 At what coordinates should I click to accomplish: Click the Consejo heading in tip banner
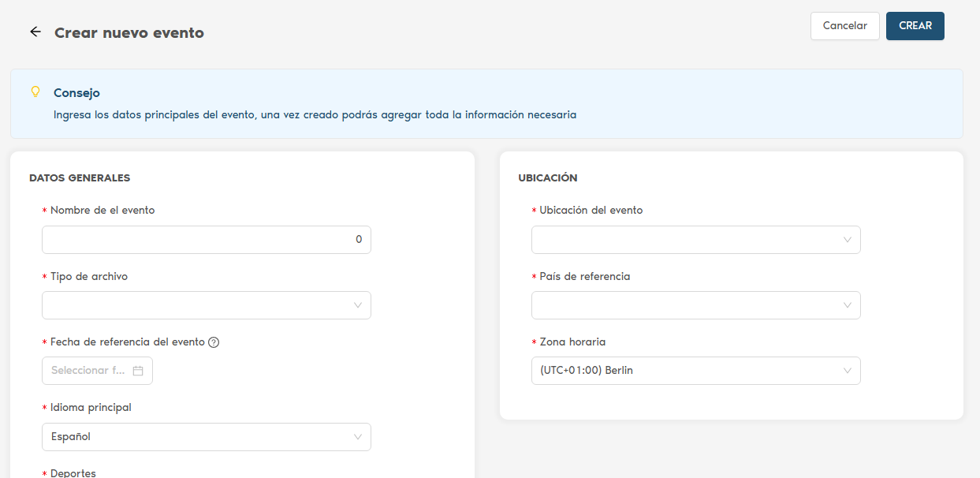click(76, 93)
